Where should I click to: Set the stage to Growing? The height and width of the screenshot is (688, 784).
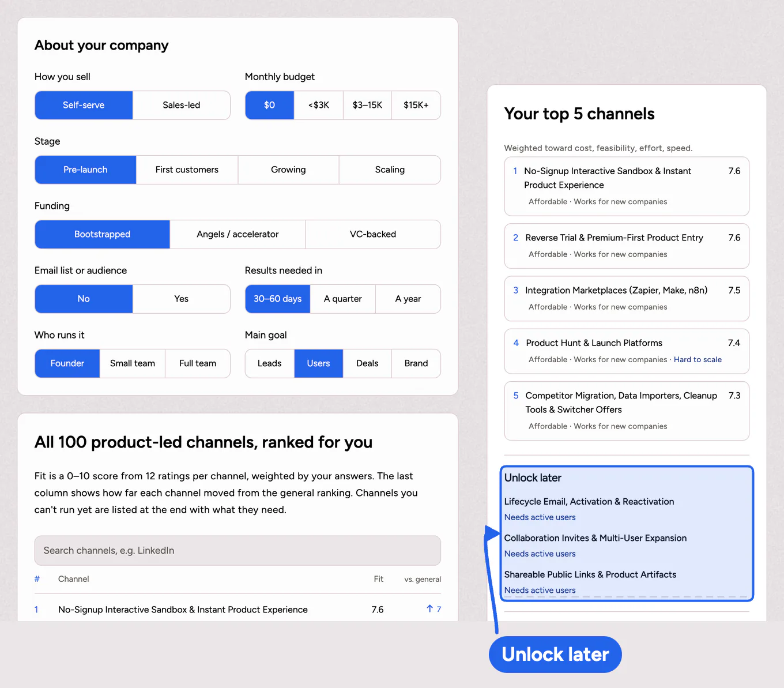(x=288, y=170)
